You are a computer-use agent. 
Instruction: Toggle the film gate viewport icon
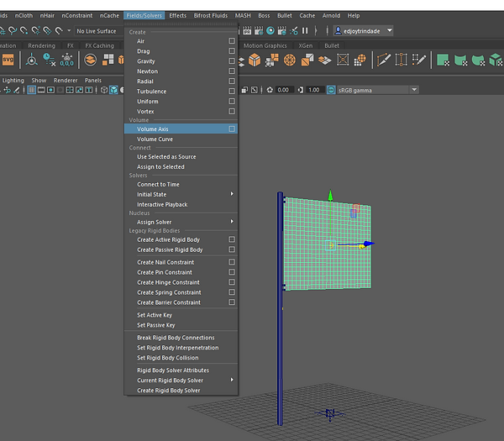coord(41,90)
